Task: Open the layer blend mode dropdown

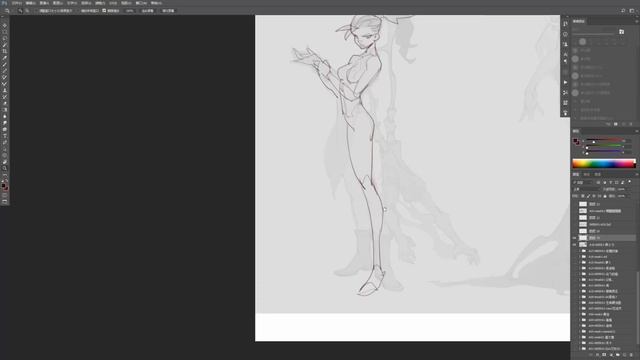Action: coord(587,189)
